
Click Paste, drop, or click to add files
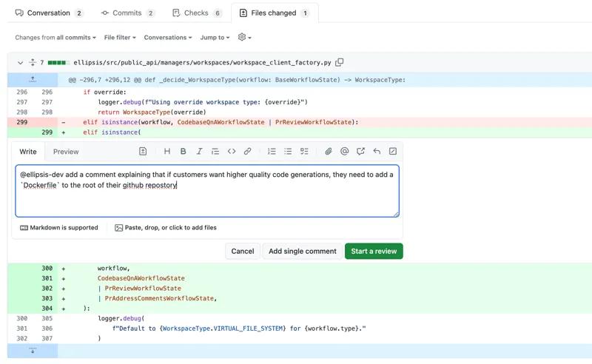coord(166,228)
